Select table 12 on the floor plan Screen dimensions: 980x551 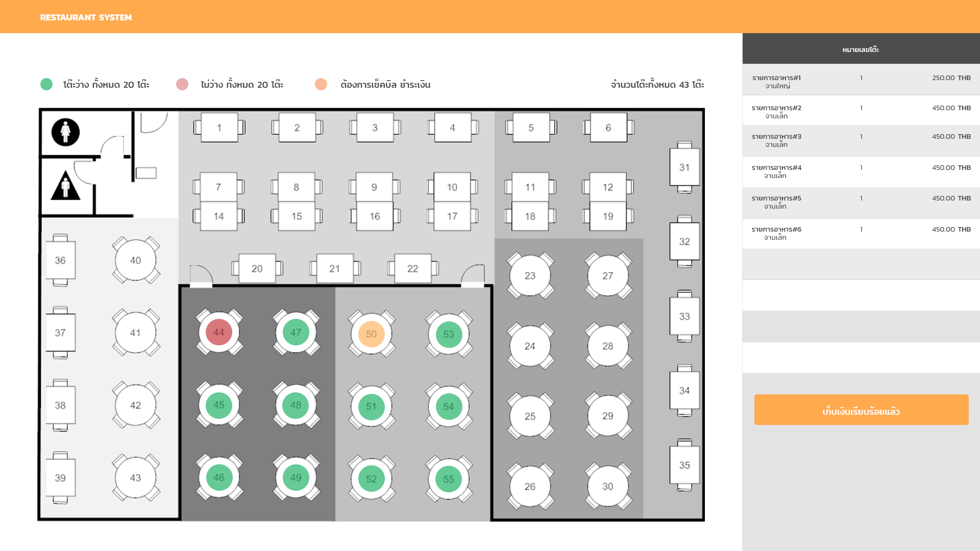coord(608,187)
